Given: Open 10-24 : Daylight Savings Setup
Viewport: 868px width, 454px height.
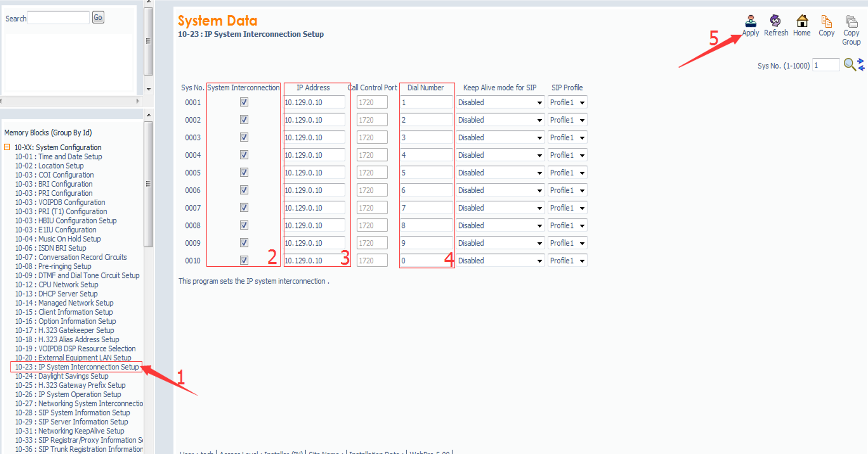Looking at the screenshot, I should click(x=62, y=376).
